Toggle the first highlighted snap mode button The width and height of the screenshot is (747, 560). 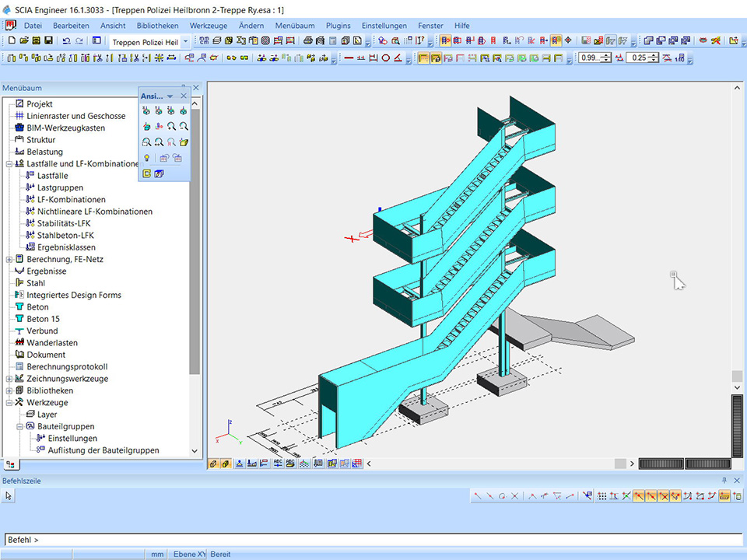point(423,58)
